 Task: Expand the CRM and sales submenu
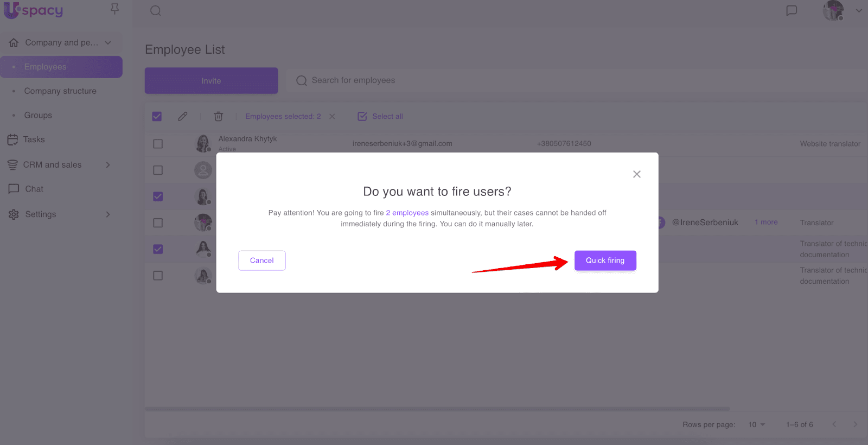108,164
